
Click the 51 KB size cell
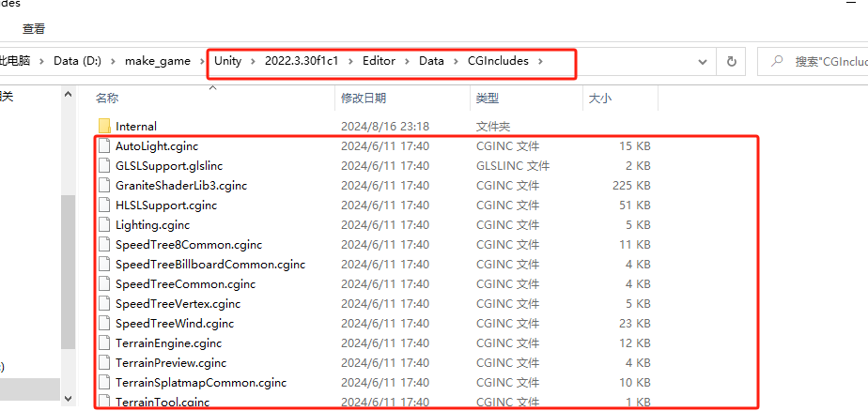point(634,205)
